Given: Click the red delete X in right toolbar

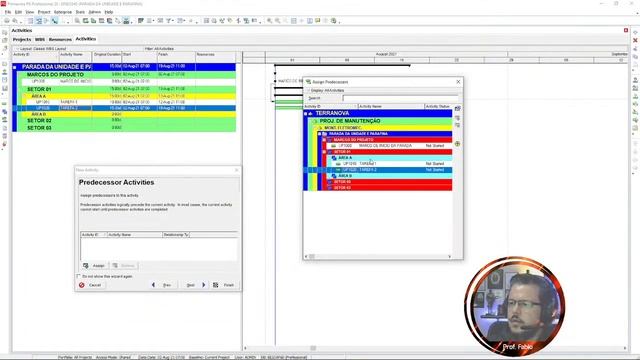Looking at the screenshot, I should (635, 40).
